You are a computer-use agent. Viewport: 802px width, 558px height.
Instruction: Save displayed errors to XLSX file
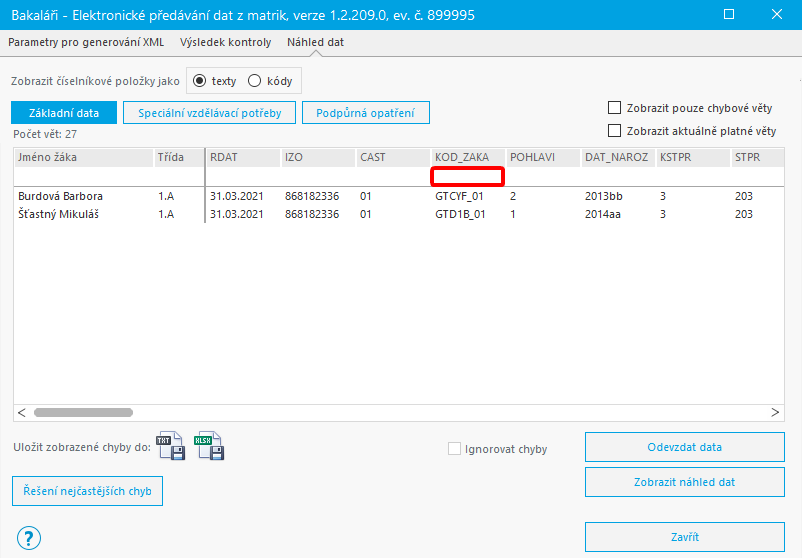click(x=209, y=446)
